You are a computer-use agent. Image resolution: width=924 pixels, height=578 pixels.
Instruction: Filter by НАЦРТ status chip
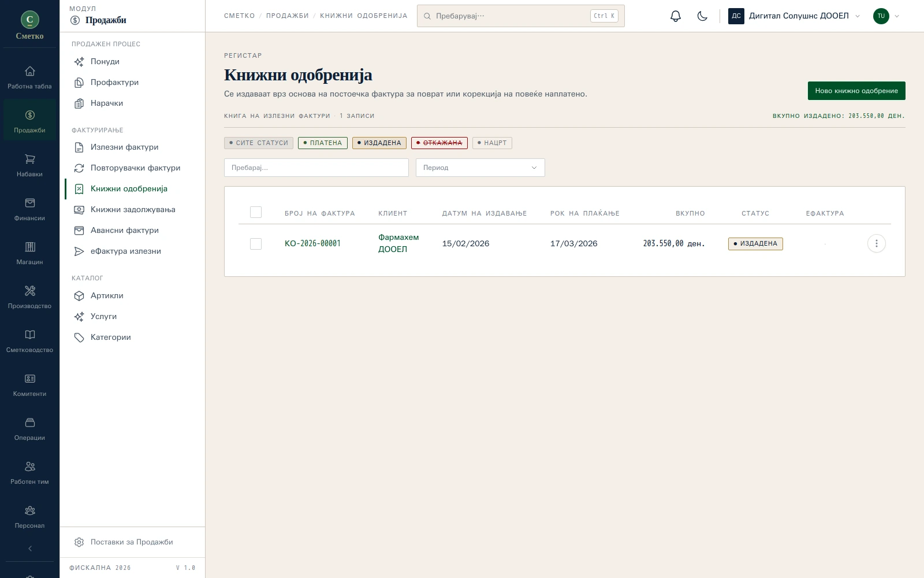pyautogui.click(x=492, y=143)
